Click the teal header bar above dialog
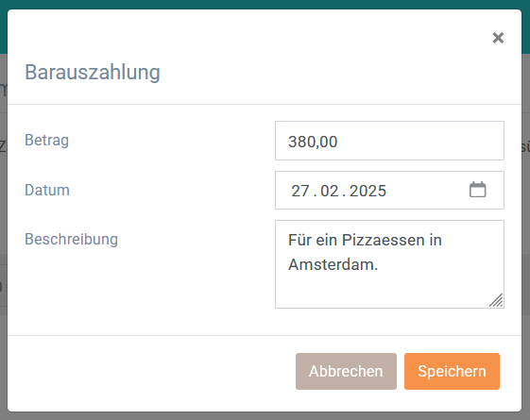The width and height of the screenshot is (530, 420). point(265,4)
